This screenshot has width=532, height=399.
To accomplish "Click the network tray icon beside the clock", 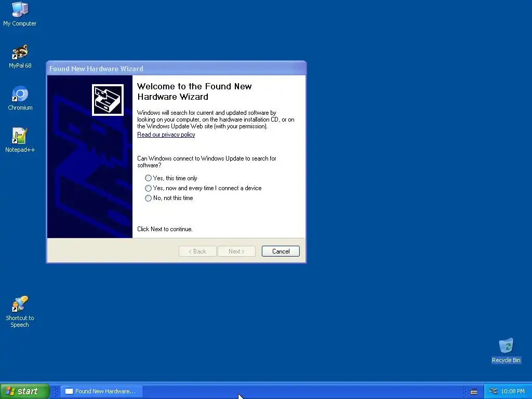I will click(x=493, y=391).
